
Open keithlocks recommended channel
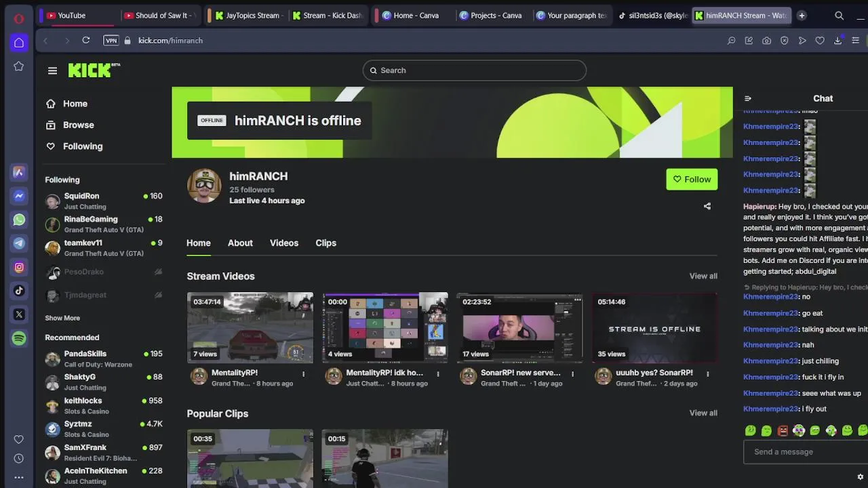pyautogui.click(x=104, y=405)
